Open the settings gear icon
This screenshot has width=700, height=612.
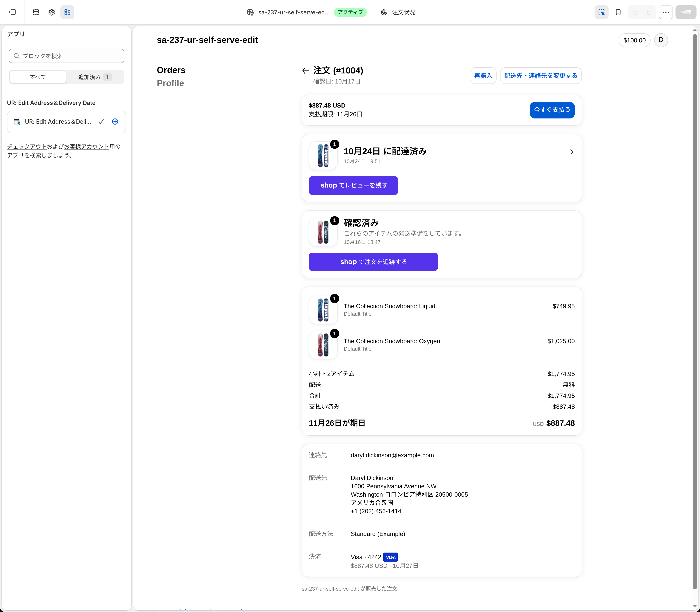pos(52,12)
